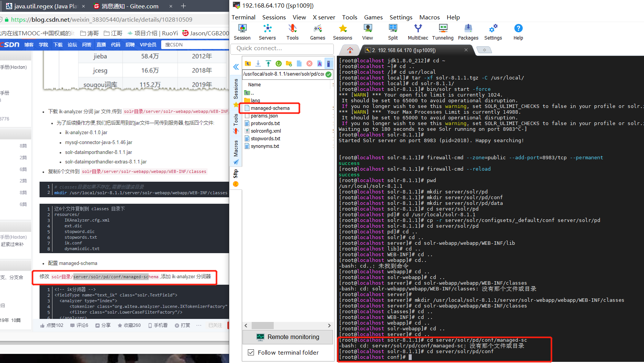Open the CSDN 博客 nav link
The height and width of the screenshot is (363, 644).
[29, 45]
